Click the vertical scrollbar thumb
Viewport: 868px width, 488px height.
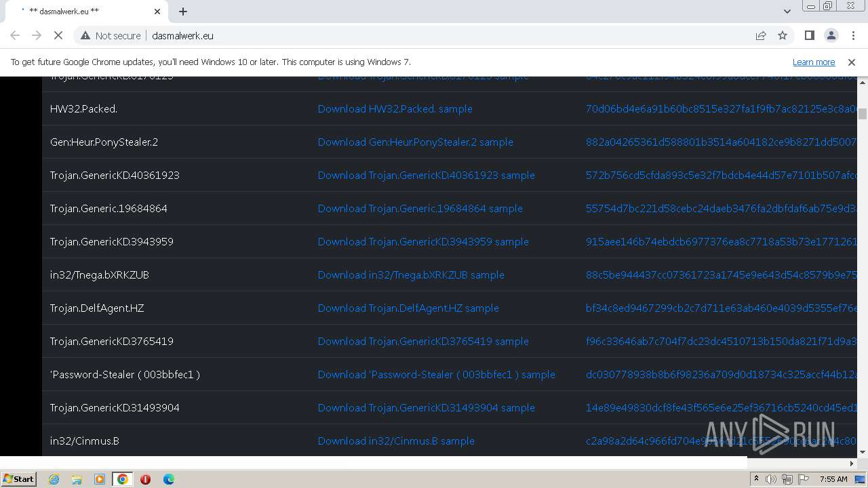click(x=863, y=113)
